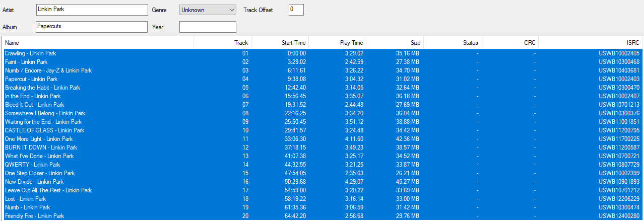Click track number 15 cell
Viewport: 644px width, 221px height.
pyautogui.click(x=245, y=173)
